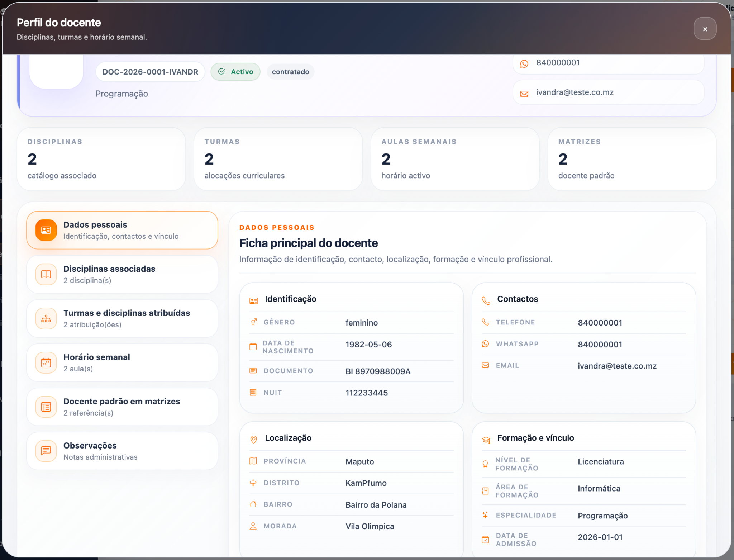This screenshot has height=560, width=734.
Task: Click the Localização pin icon
Action: pyautogui.click(x=253, y=439)
